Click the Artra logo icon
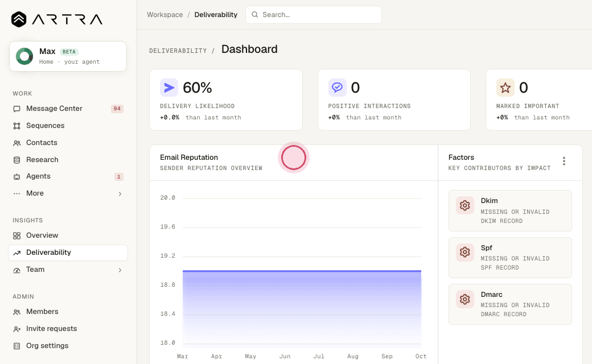592x364 pixels. click(19, 19)
